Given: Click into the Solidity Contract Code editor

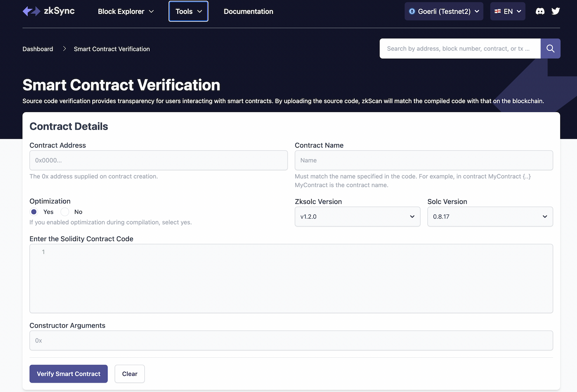Looking at the screenshot, I should tap(291, 279).
